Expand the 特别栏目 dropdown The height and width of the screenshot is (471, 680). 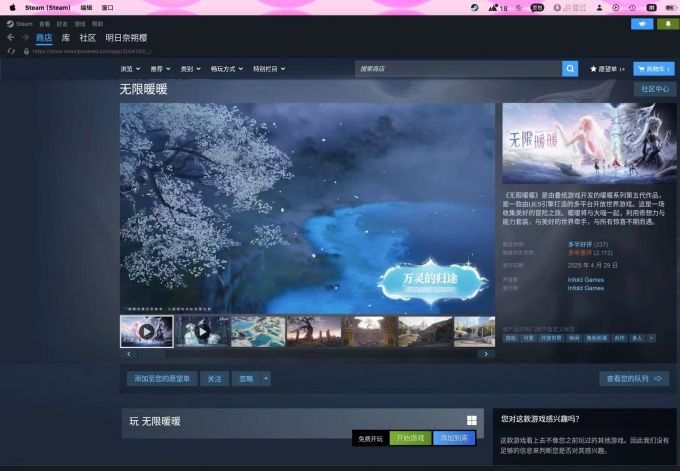click(x=269, y=69)
